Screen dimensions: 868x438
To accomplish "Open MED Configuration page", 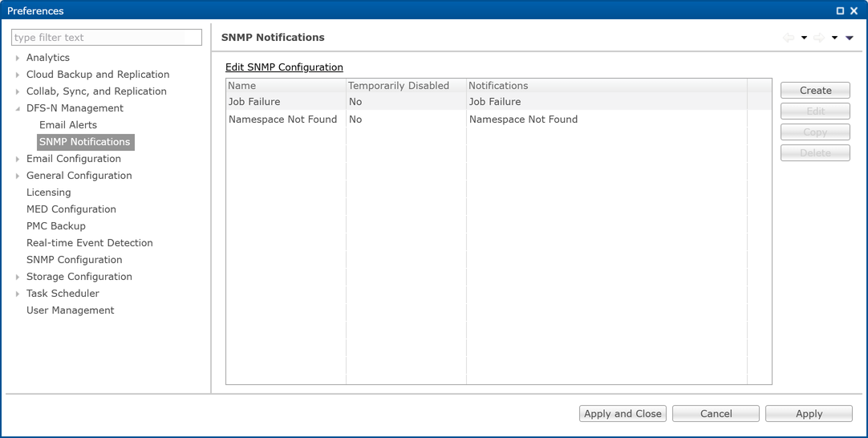I will click(x=71, y=209).
